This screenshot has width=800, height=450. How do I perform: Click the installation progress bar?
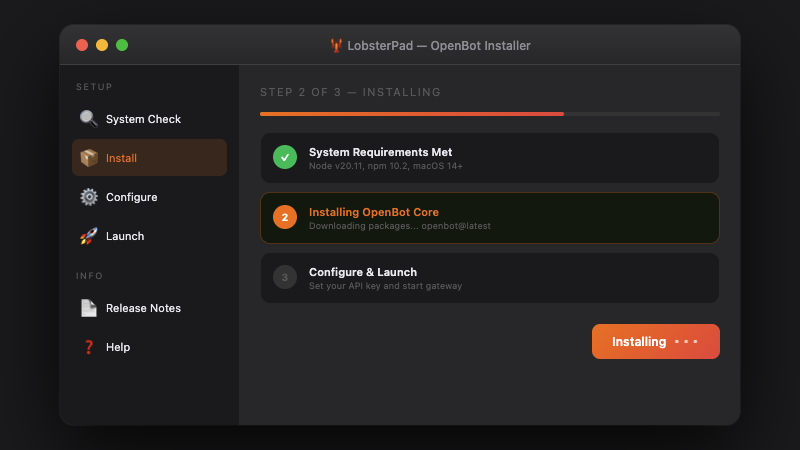point(489,114)
